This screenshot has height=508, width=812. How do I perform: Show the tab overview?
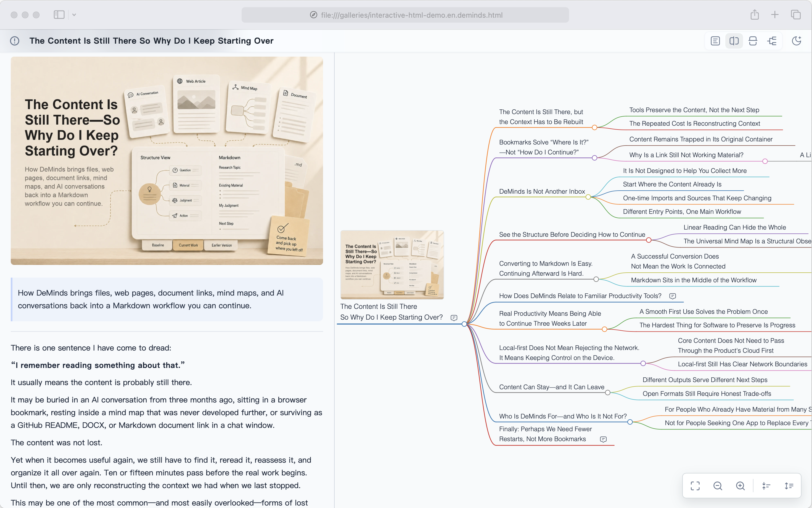795,15
